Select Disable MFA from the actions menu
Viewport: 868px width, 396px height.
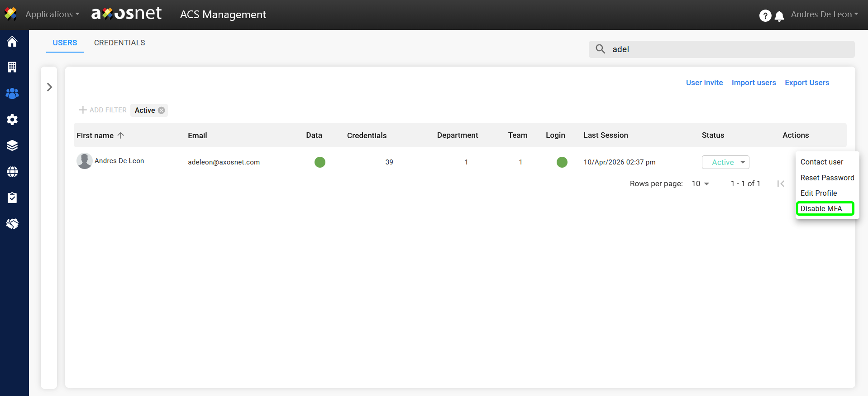[x=821, y=208]
